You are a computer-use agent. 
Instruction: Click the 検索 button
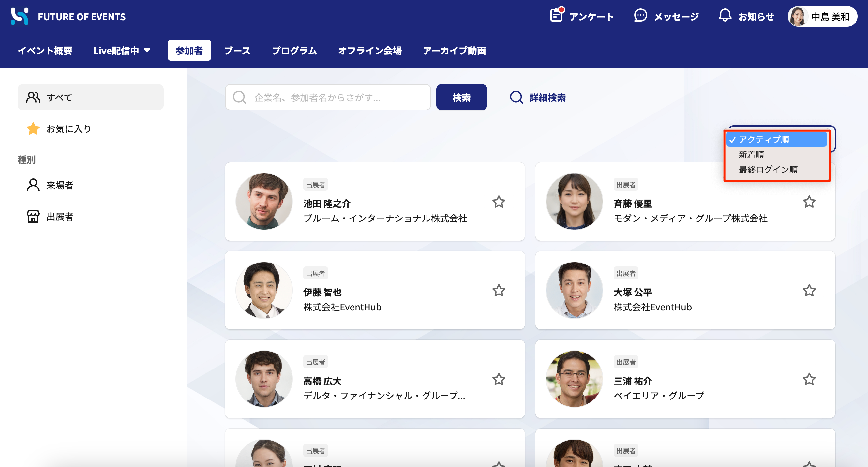(461, 98)
